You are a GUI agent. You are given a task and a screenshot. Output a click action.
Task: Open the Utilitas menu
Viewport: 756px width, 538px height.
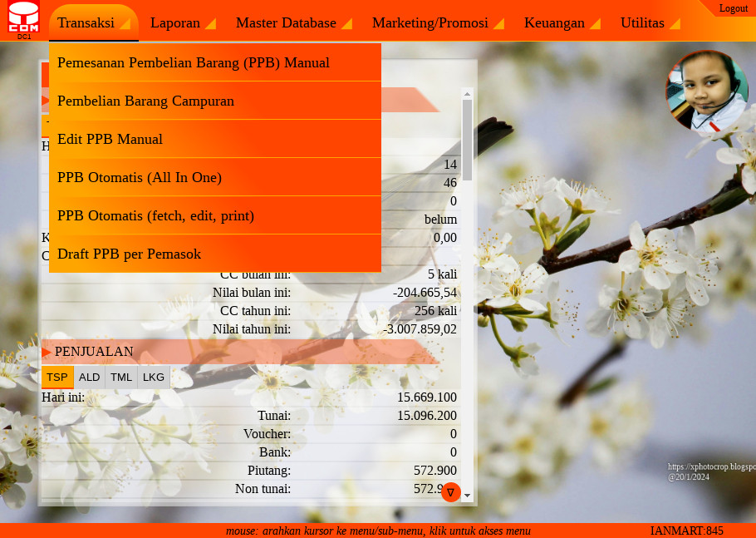pyautogui.click(x=650, y=23)
